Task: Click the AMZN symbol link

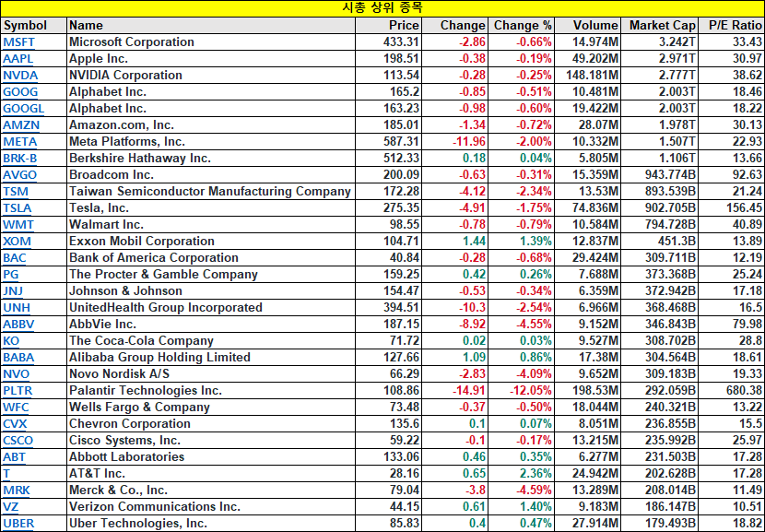Action: click(x=21, y=125)
